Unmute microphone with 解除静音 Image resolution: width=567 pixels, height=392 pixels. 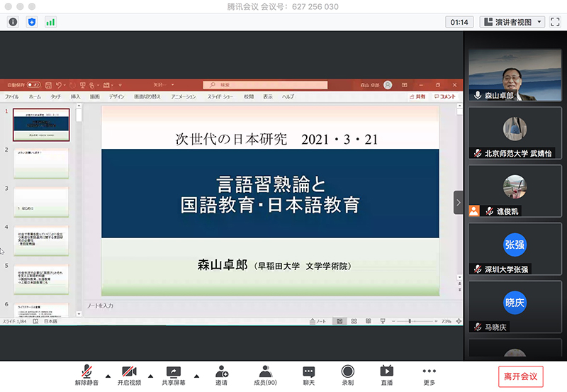click(86, 375)
